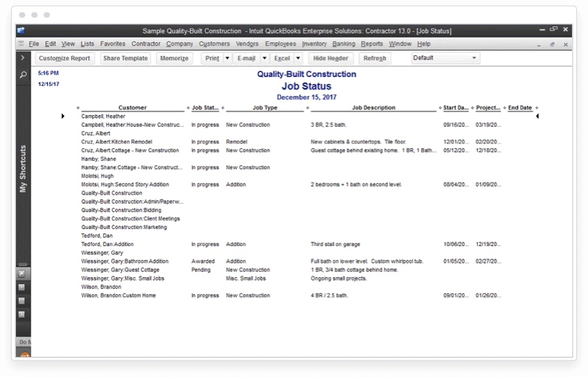
Task: Open the Print dropdown arrow
Action: [x=227, y=58]
